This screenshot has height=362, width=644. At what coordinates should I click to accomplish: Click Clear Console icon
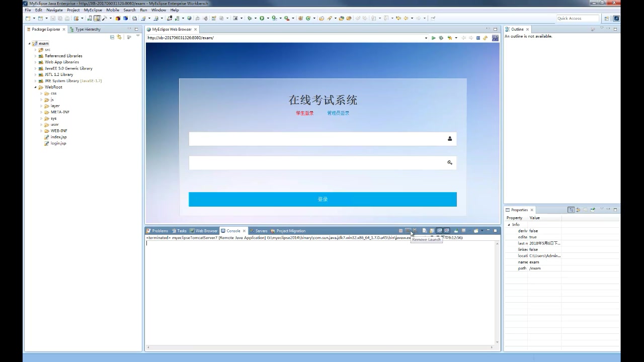point(424,231)
